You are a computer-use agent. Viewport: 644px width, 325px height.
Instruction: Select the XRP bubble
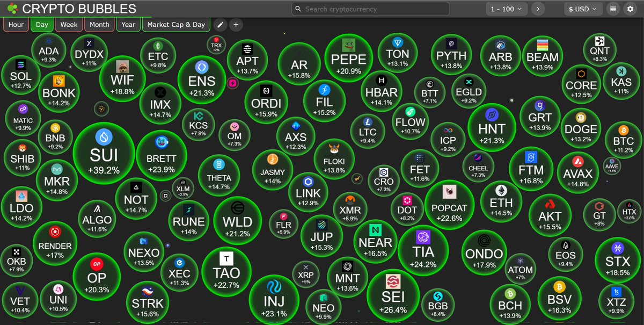tap(305, 273)
